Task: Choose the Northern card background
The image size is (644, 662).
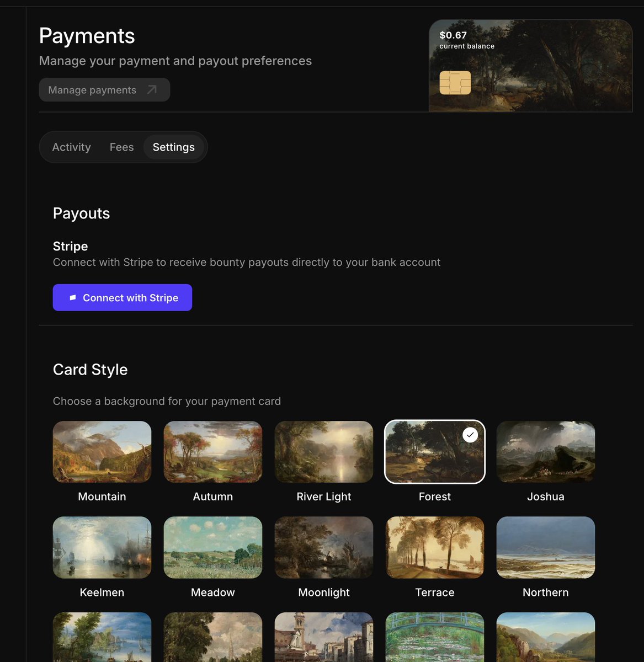Action: pyautogui.click(x=546, y=547)
